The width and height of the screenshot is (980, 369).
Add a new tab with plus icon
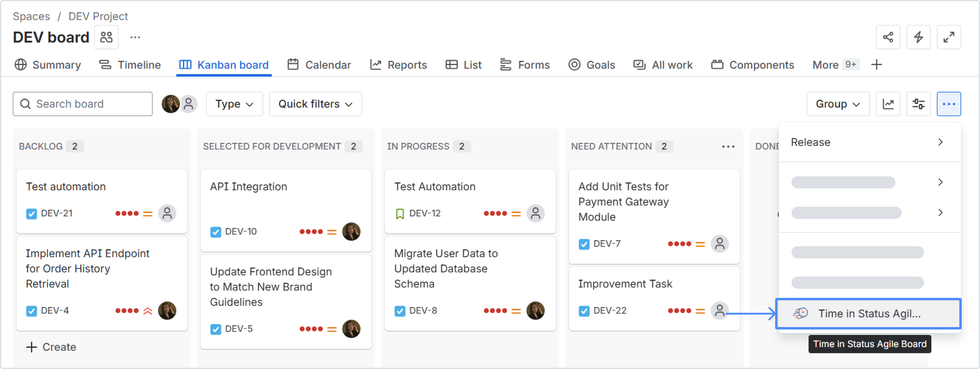click(877, 65)
